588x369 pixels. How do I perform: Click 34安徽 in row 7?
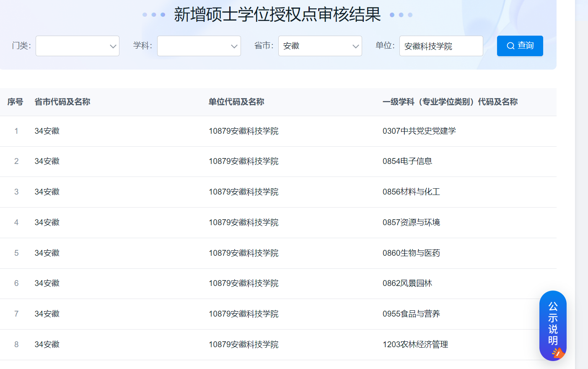pos(47,314)
